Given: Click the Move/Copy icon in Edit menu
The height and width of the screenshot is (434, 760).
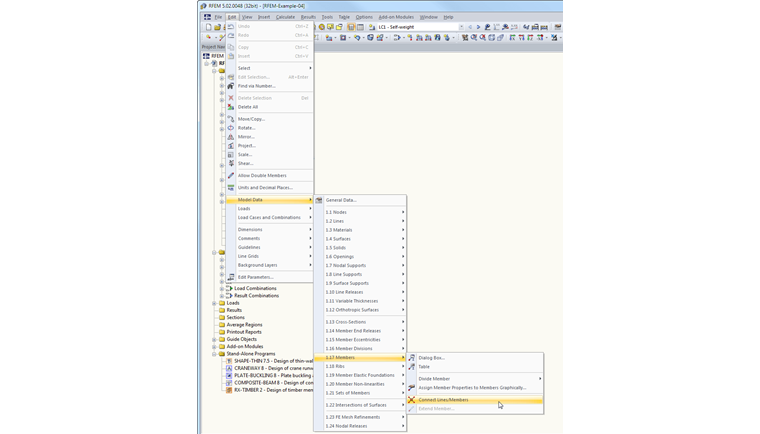Looking at the screenshot, I should click(231, 119).
